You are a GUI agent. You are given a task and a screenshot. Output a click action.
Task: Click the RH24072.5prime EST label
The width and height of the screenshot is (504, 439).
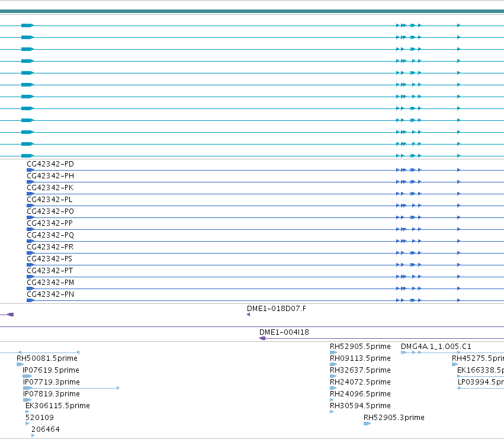pyautogui.click(x=360, y=382)
